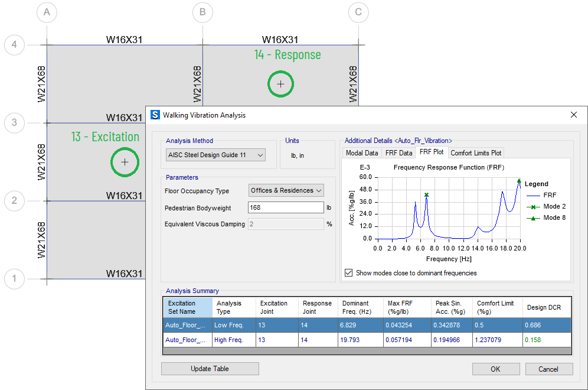
Task: Select the High Freq. analysis row
Action: (x=228, y=340)
